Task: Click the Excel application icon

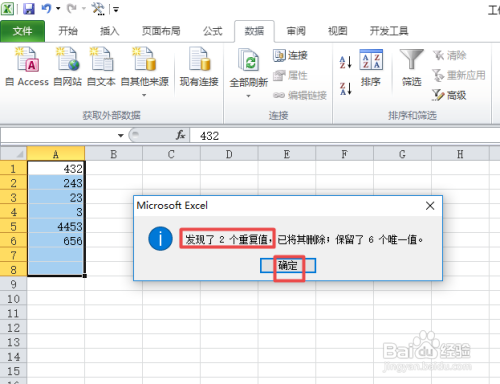Action: tap(7, 9)
